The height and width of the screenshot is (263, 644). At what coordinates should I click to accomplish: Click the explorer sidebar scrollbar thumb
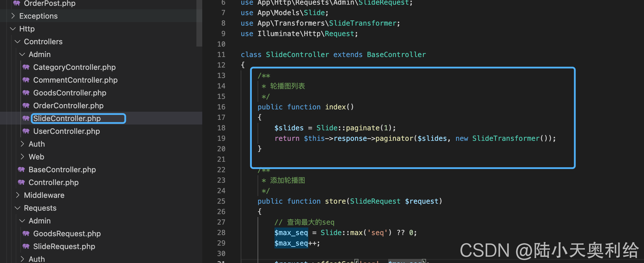coord(199,23)
